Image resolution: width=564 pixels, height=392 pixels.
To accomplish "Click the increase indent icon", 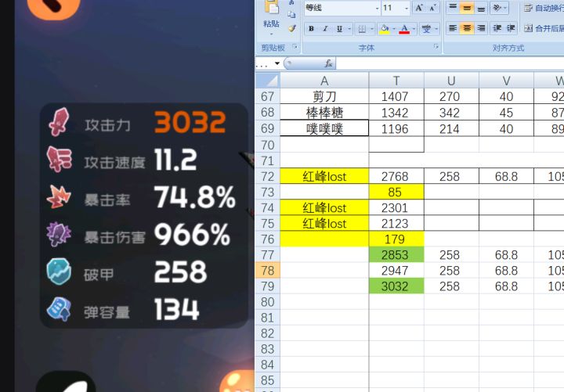I will click(511, 28).
